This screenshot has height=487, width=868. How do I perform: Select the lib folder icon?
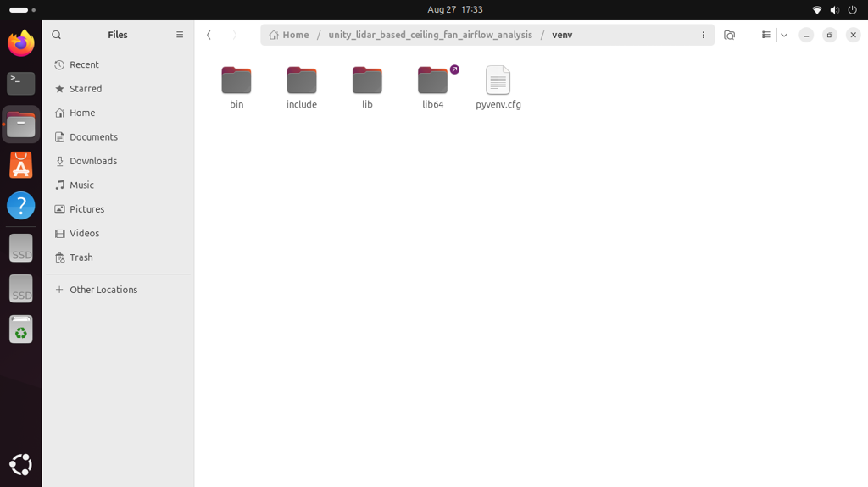click(x=367, y=80)
